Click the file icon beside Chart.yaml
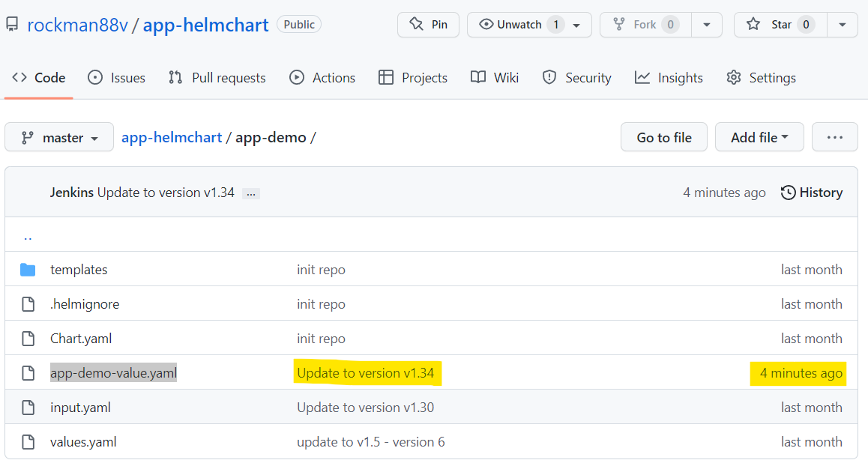This screenshot has height=466, width=868. [28, 338]
